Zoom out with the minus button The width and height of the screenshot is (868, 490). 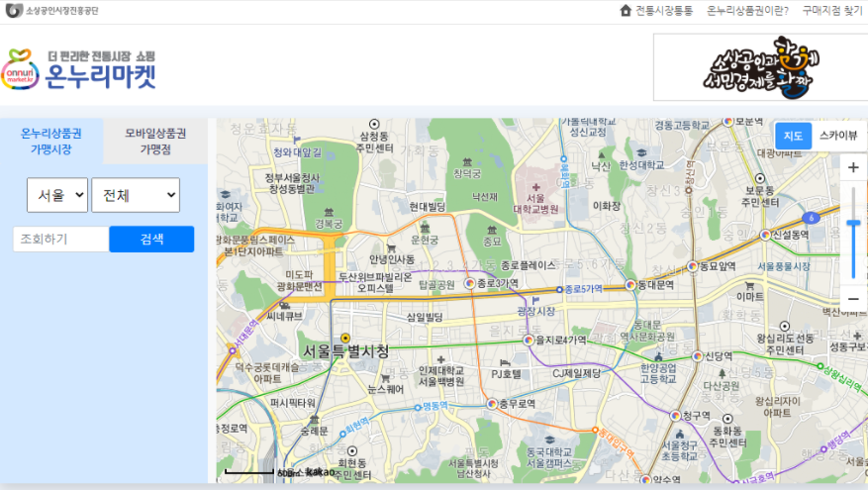coord(853,299)
